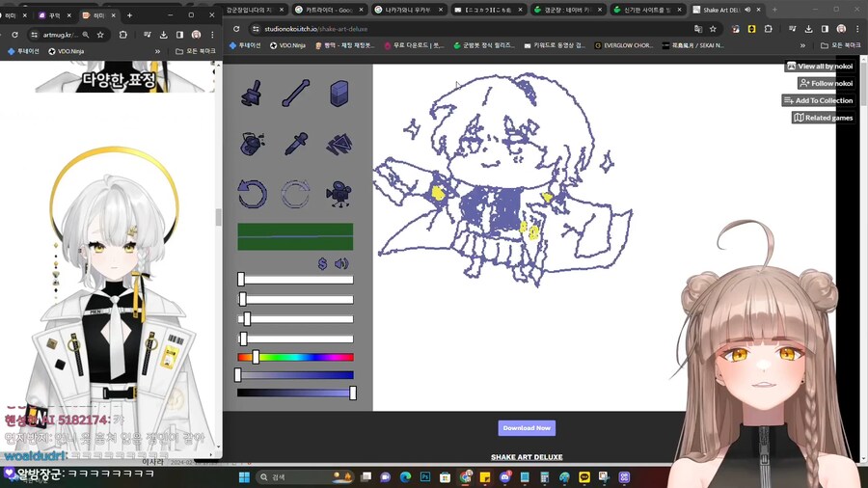Open the VDO.Ninja bookmark in right browser

pyautogui.click(x=288, y=45)
